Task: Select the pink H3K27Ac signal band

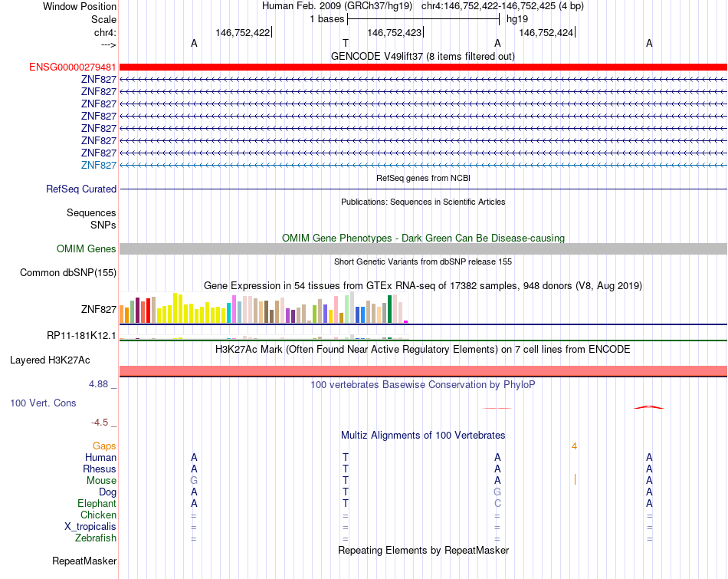Action: pos(423,371)
